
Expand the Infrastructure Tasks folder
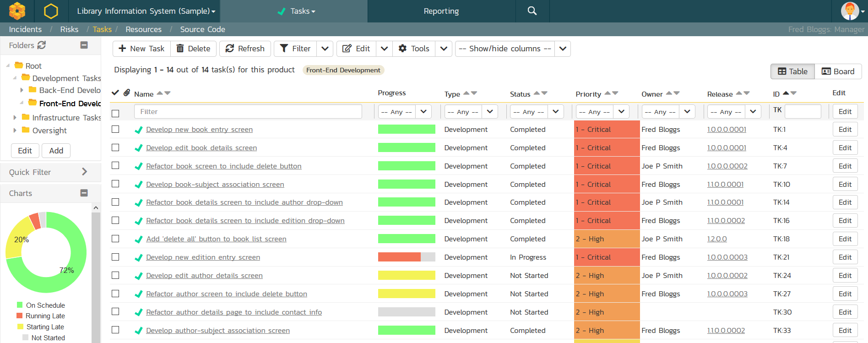(15, 118)
